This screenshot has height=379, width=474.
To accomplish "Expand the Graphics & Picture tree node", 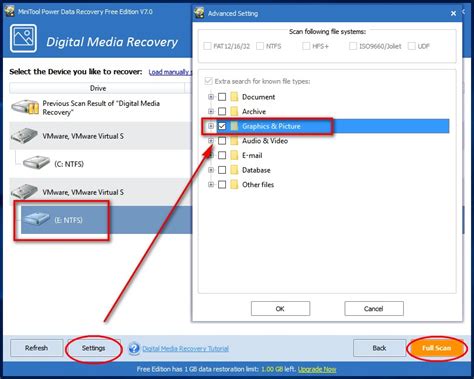I will point(211,126).
